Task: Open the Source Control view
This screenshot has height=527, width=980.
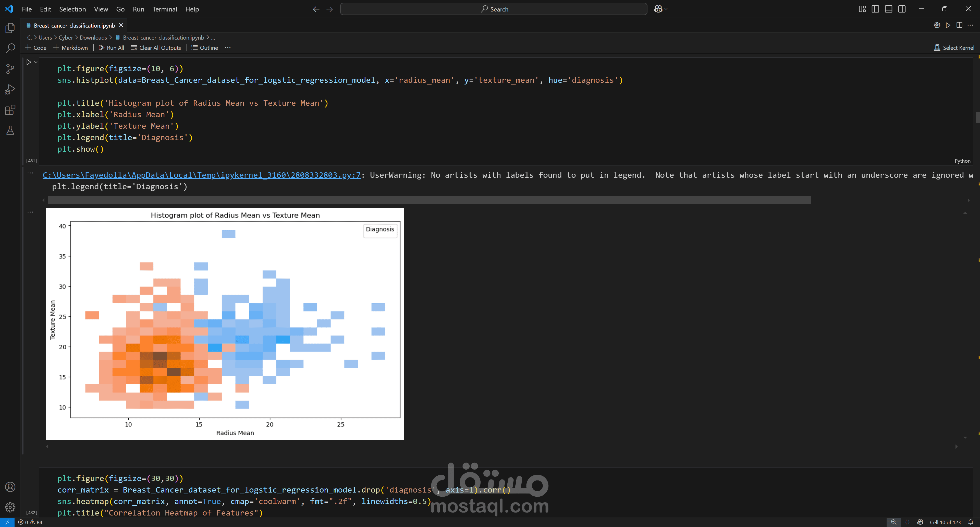Action: pyautogui.click(x=10, y=69)
